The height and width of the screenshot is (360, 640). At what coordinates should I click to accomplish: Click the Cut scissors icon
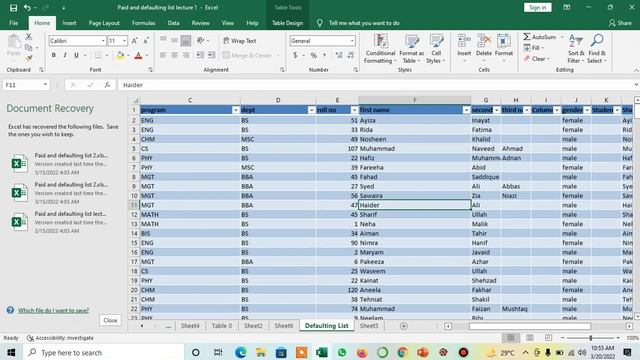(29, 37)
